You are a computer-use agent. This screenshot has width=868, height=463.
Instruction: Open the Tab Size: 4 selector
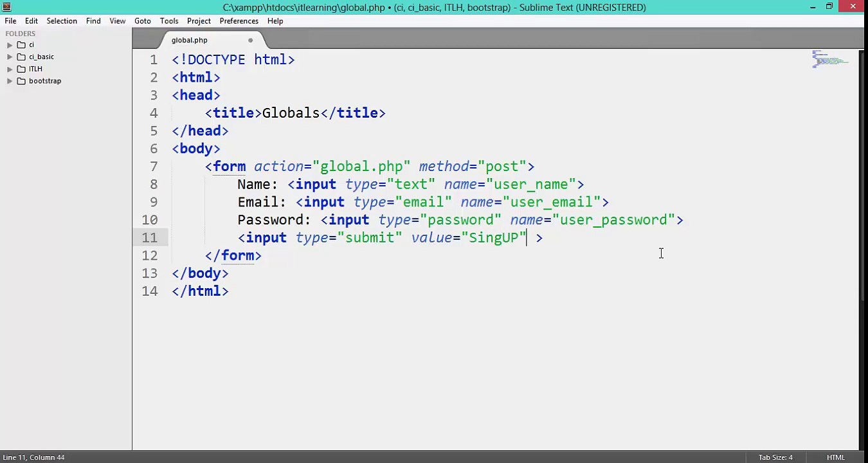(x=775, y=457)
